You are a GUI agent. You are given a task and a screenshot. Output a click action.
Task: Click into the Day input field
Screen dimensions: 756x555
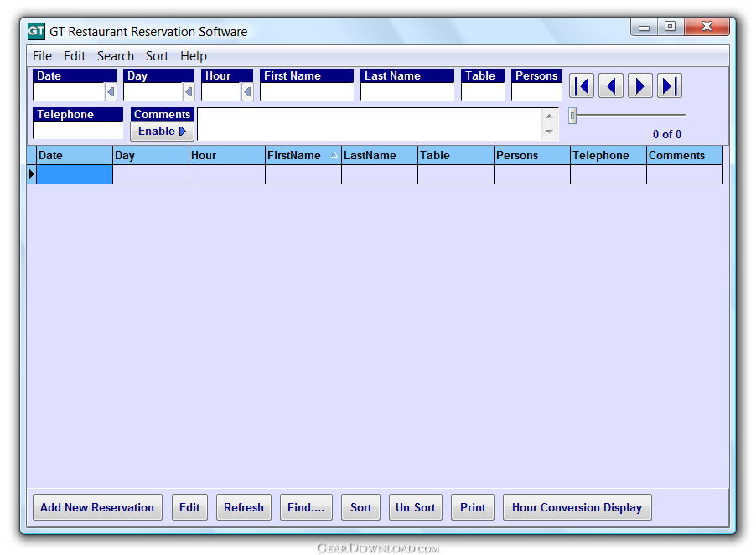153,91
